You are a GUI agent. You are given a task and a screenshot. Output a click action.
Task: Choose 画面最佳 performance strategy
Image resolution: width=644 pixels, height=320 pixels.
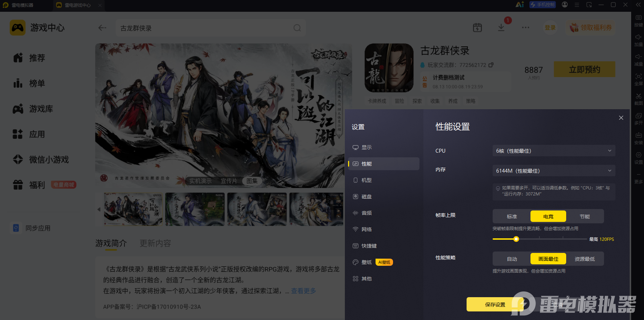coord(548,259)
